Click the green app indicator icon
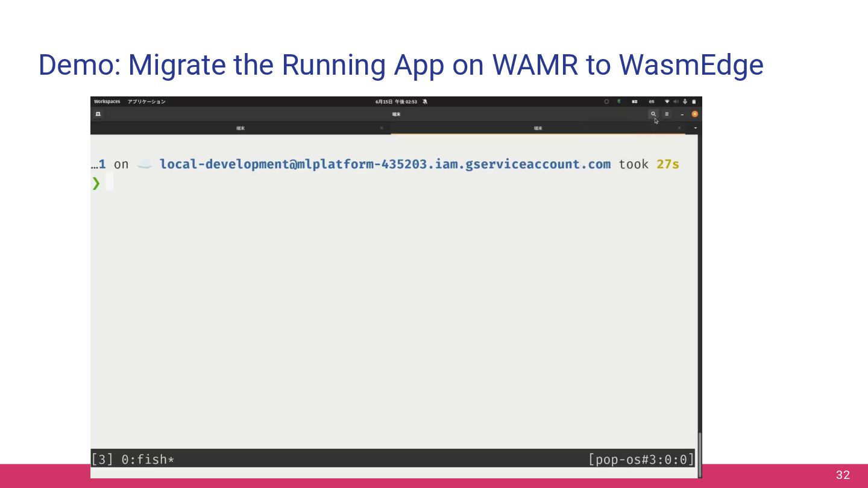Image resolution: width=868 pixels, height=488 pixels. [619, 102]
